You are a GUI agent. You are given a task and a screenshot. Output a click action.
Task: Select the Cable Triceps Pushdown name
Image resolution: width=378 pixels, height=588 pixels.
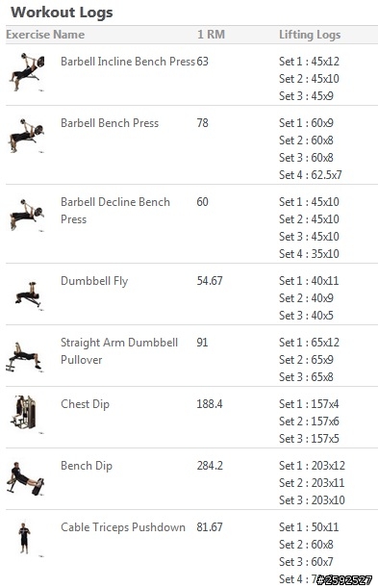click(x=123, y=527)
